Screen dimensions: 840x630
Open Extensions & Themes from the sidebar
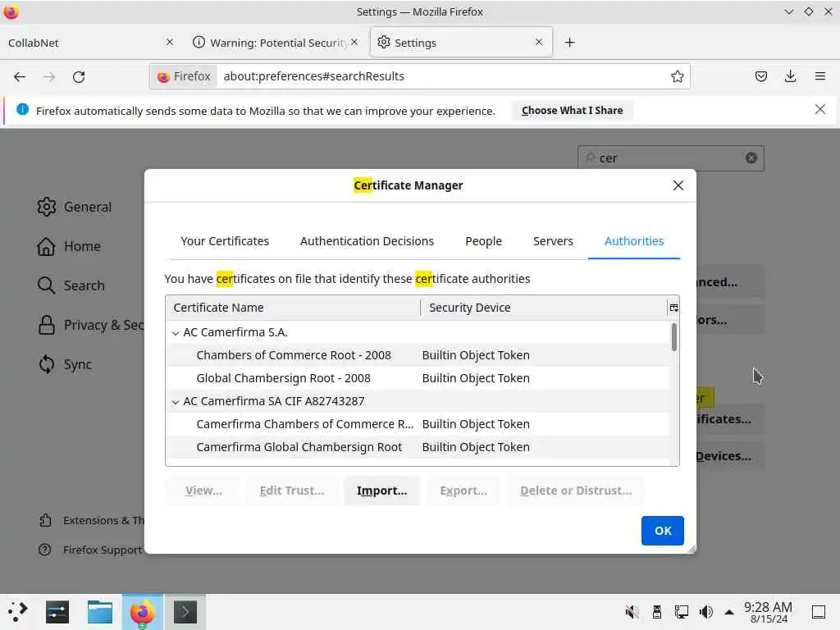91,520
